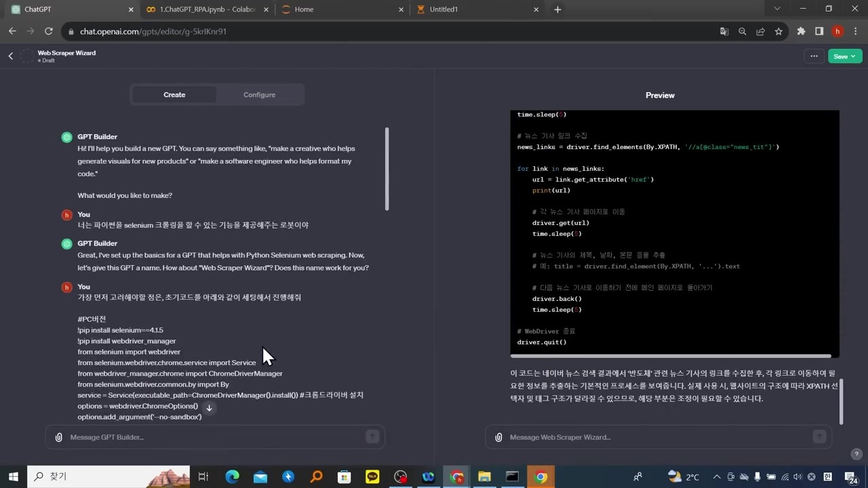Click the address bar URL
The height and width of the screenshot is (488, 868).
click(153, 31)
